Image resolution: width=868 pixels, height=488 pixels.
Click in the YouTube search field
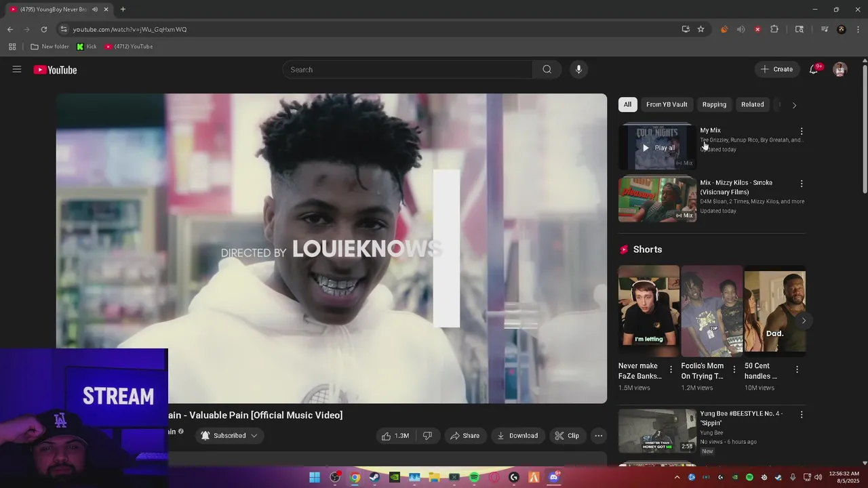click(x=408, y=69)
